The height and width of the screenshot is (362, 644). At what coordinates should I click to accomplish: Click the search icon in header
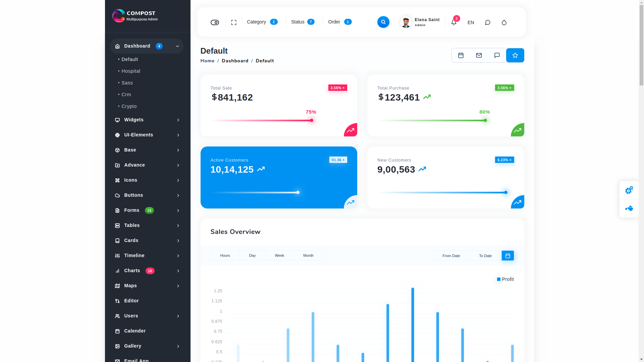pos(383,22)
